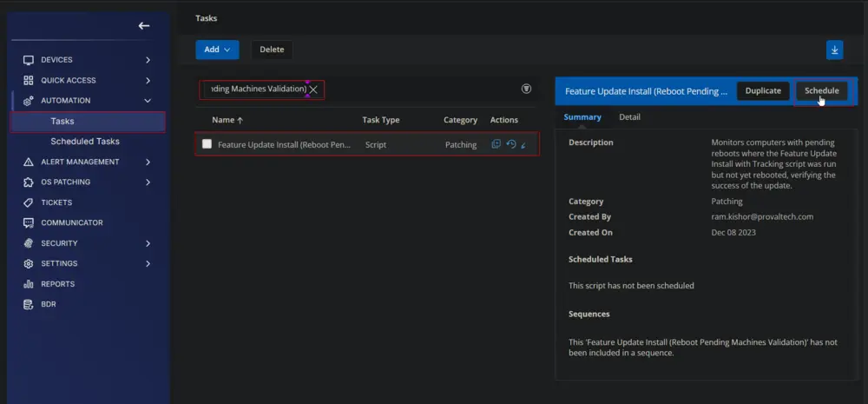
Task: Click schedule history icon in Feature Update row
Action: (x=511, y=144)
